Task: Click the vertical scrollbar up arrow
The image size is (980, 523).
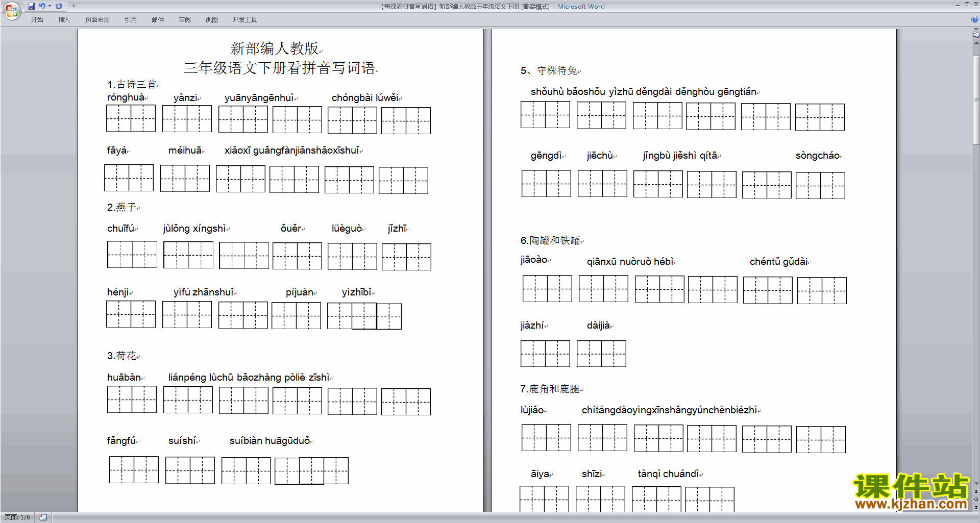Action: (x=976, y=43)
